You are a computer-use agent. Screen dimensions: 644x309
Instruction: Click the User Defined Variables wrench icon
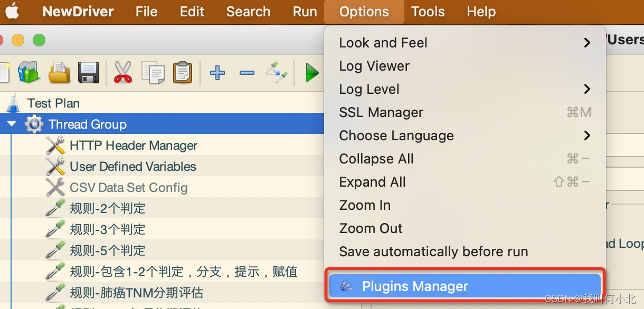pos(55,167)
